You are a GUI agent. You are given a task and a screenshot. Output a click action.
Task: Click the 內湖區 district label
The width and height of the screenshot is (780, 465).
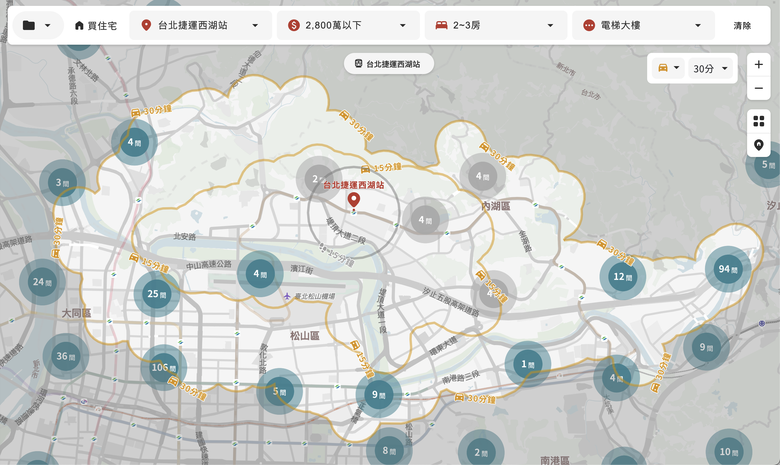[x=495, y=206]
